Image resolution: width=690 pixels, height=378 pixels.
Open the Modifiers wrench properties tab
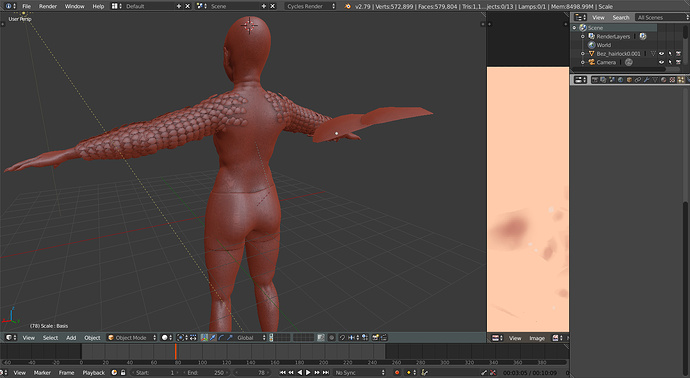point(646,80)
